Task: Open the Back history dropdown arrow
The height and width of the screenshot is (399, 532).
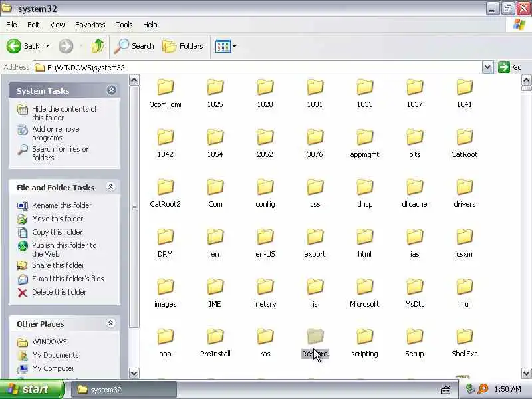Action: click(x=47, y=46)
